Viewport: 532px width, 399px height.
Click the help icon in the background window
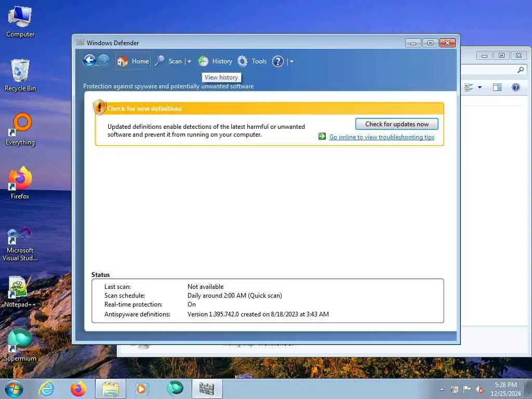coord(516,87)
